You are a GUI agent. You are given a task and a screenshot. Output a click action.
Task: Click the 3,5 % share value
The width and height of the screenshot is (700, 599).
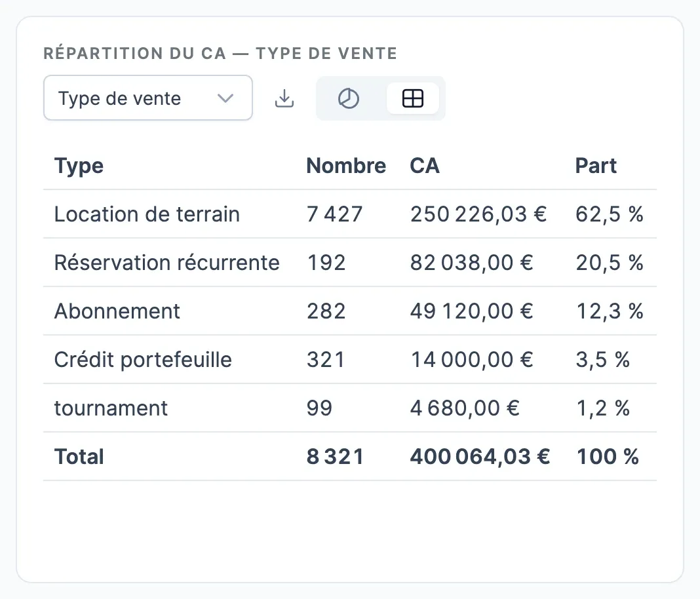point(602,360)
